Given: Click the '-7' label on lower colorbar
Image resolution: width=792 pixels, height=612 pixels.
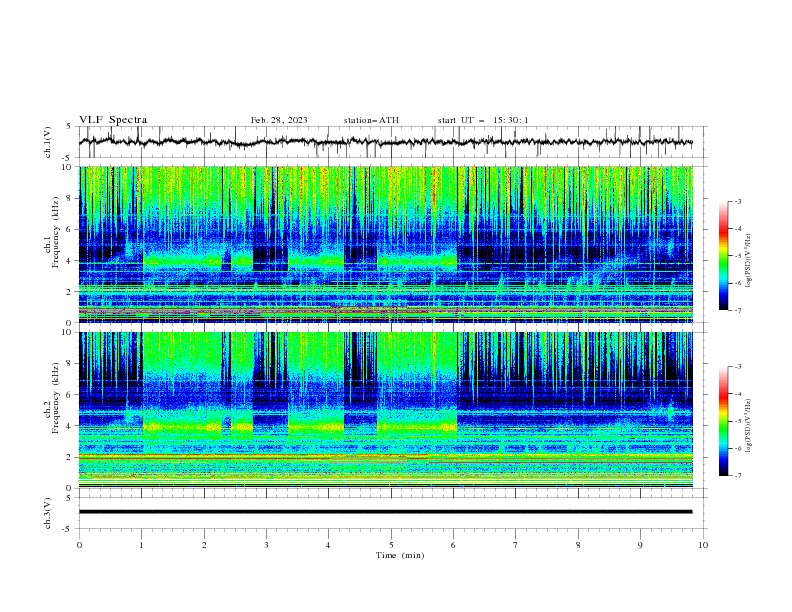Looking at the screenshot, I should (737, 475).
